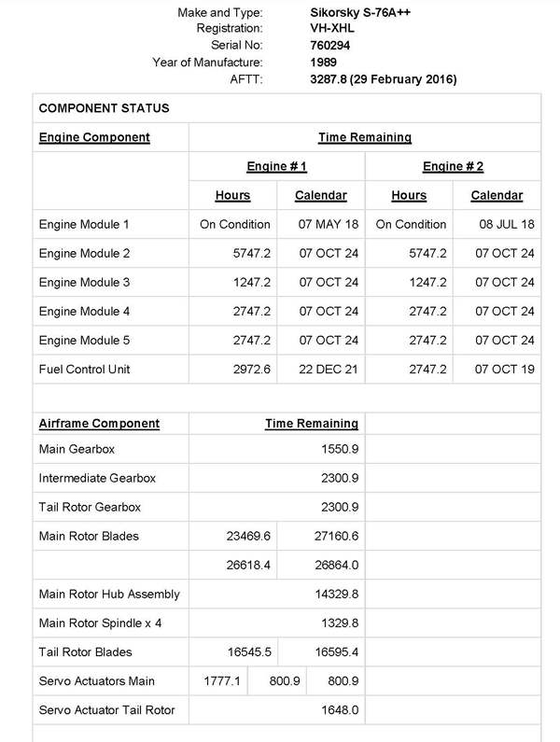The height and width of the screenshot is (742, 560).
Task: Click the Main Gearbox 1550.9 value
Action: pos(340,450)
